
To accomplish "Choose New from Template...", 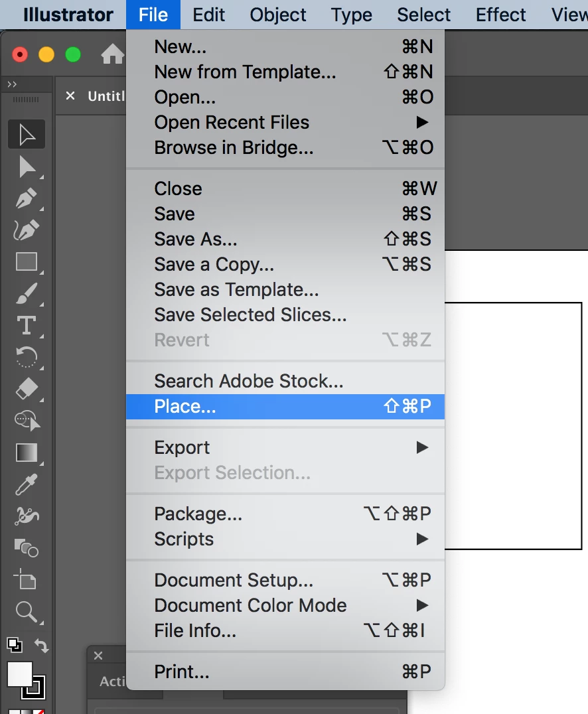I will [x=285, y=72].
